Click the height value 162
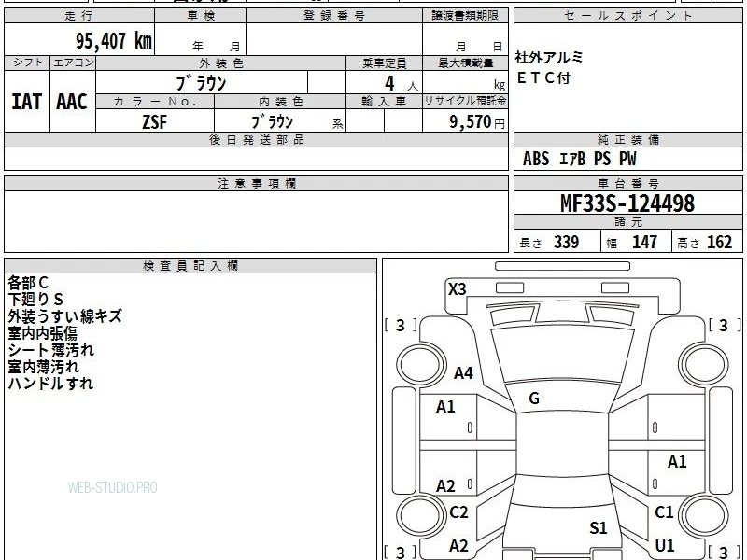747x560 pixels. (719, 242)
